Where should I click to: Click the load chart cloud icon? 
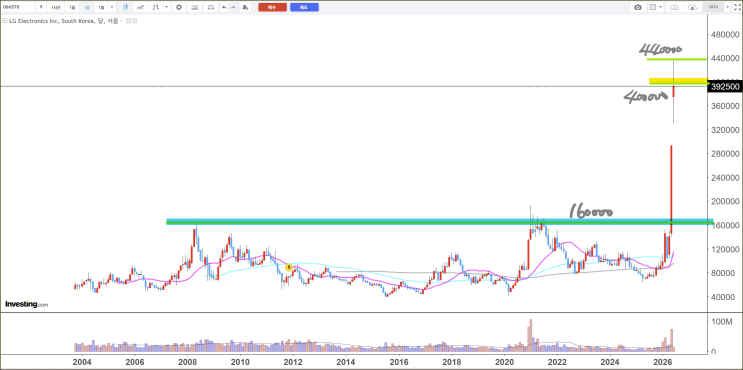click(x=674, y=7)
